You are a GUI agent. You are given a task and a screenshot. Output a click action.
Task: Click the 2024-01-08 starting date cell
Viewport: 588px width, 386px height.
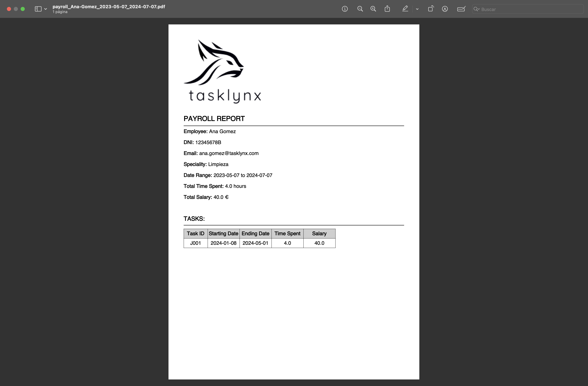tap(224, 243)
